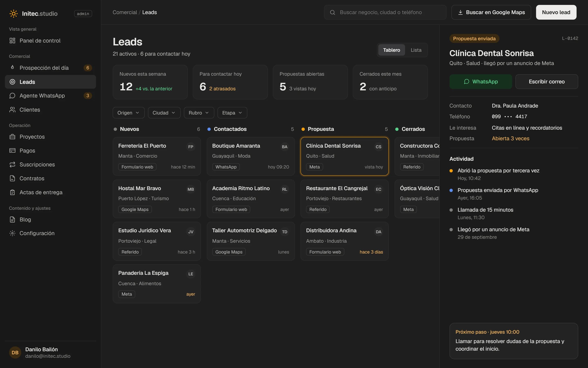
Task: Click the Suscripciones repeat icon
Action: (12, 165)
